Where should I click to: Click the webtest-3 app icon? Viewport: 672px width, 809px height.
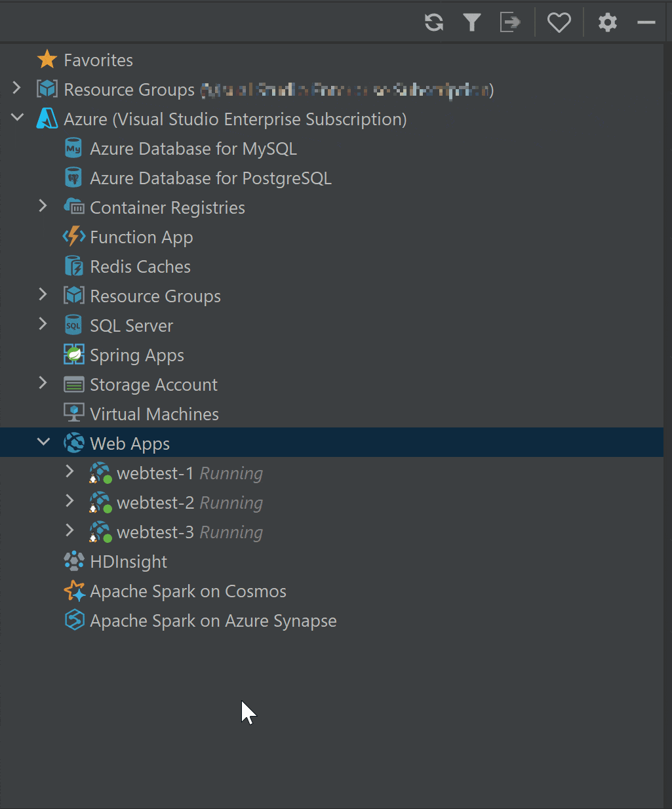(x=100, y=532)
